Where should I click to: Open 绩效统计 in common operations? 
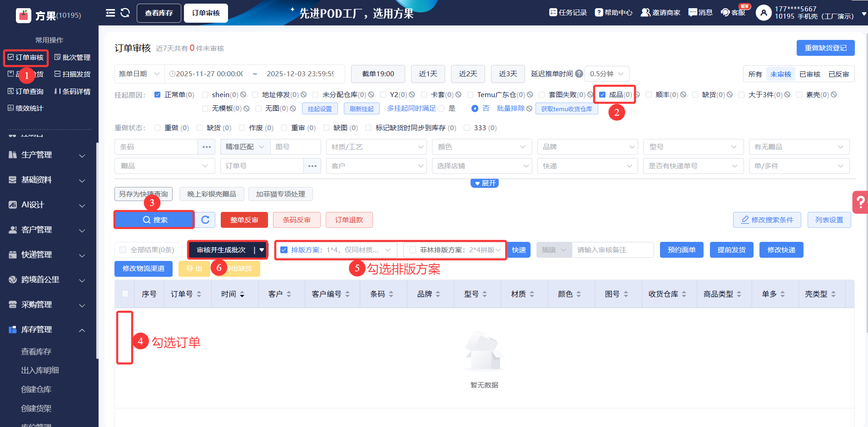pyautogui.click(x=25, y=108)
